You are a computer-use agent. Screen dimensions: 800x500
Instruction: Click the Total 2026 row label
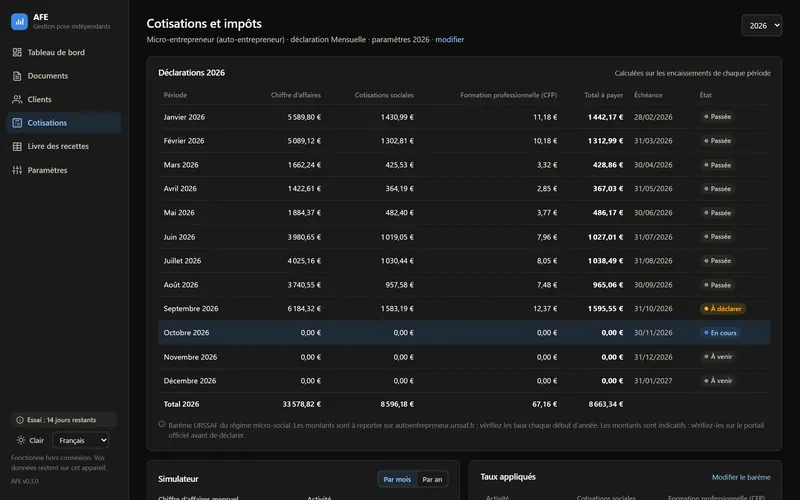click(181, 404)
